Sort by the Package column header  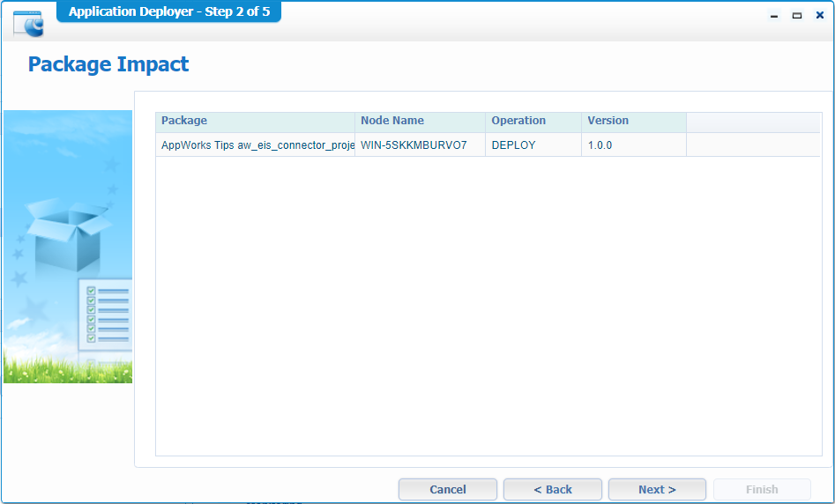click(255, 121)
